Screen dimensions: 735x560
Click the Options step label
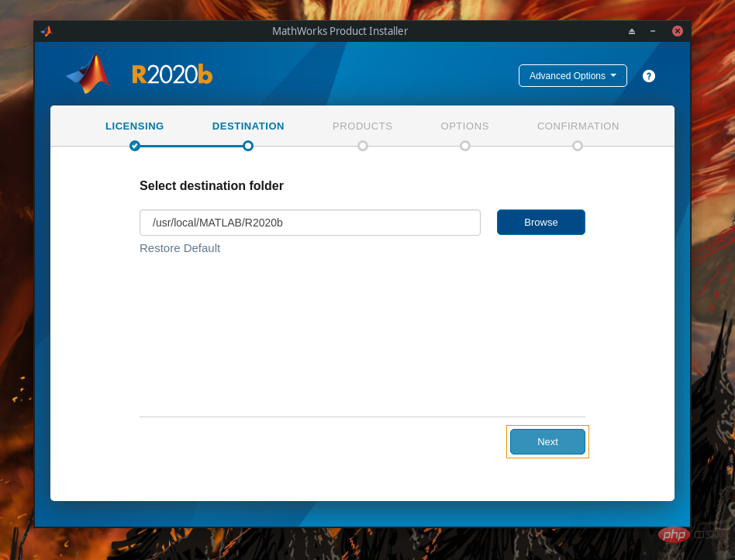[464, 126]
